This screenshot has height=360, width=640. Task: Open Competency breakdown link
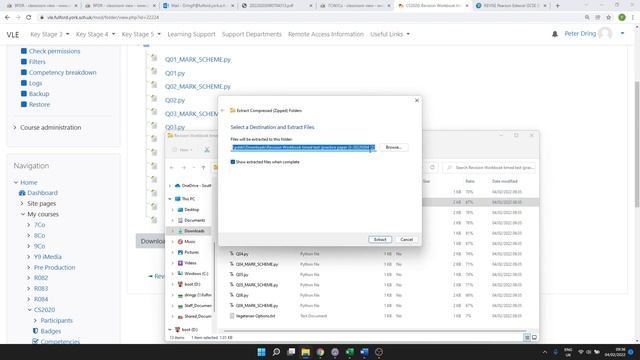(62, 72)
